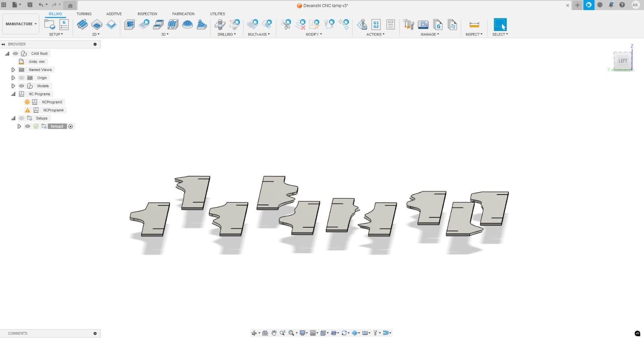Select NCProgram4 in the browser
Screen dimensions: 644x338
point(53,110)
